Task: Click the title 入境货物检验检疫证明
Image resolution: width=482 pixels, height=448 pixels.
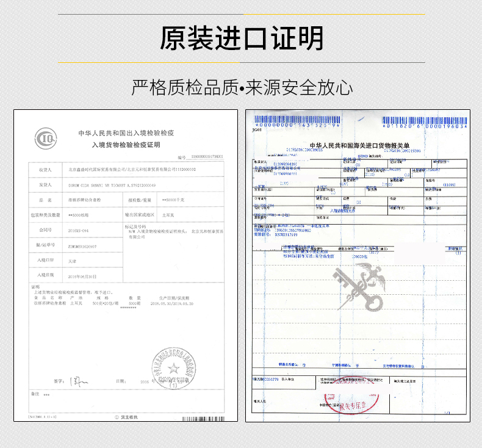Action: [126, 145]
